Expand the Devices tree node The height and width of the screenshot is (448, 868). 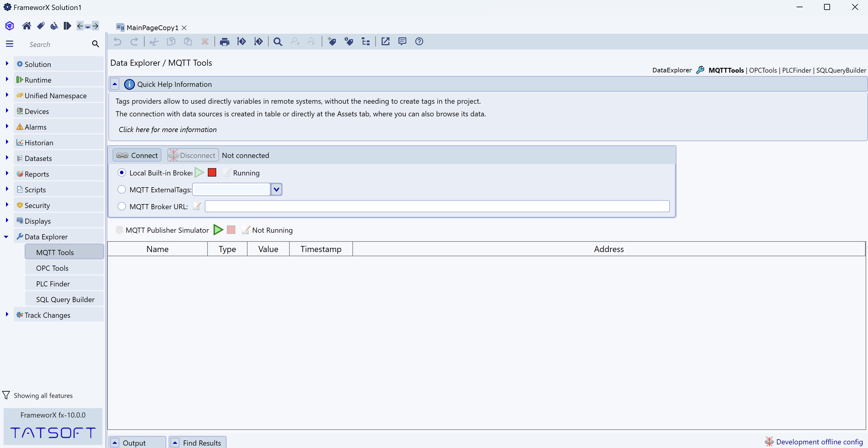pos(7,111)
